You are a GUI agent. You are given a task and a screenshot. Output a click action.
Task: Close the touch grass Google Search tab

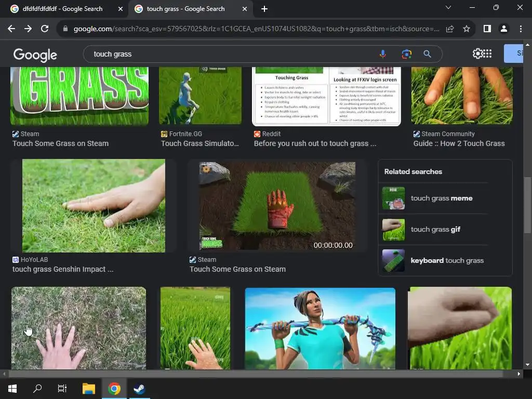245,9
